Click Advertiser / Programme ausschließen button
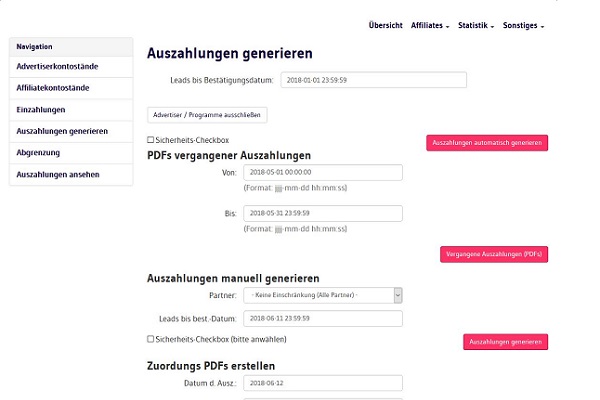The width and height of the screenshot is (600, 400). pyautogui.click(x=207, y=115)
